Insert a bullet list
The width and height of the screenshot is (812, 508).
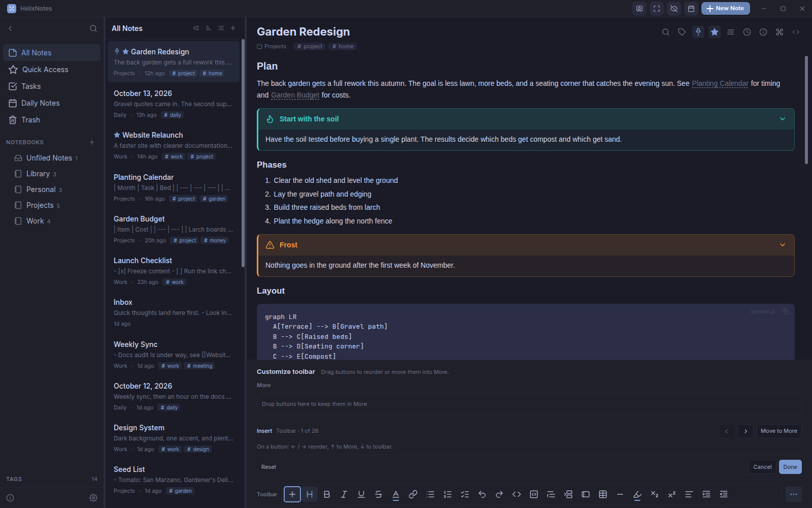pyautogui.click(x=430, y=494)
